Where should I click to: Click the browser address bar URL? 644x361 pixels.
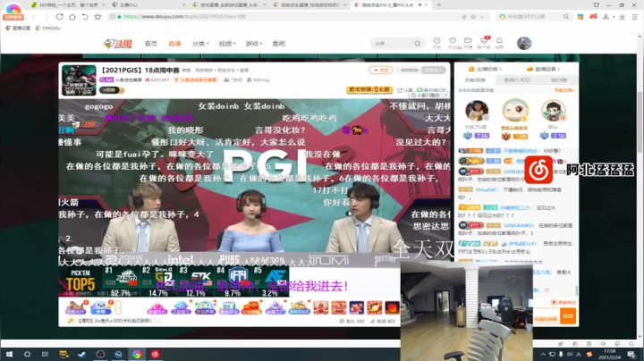coord(184,17)
